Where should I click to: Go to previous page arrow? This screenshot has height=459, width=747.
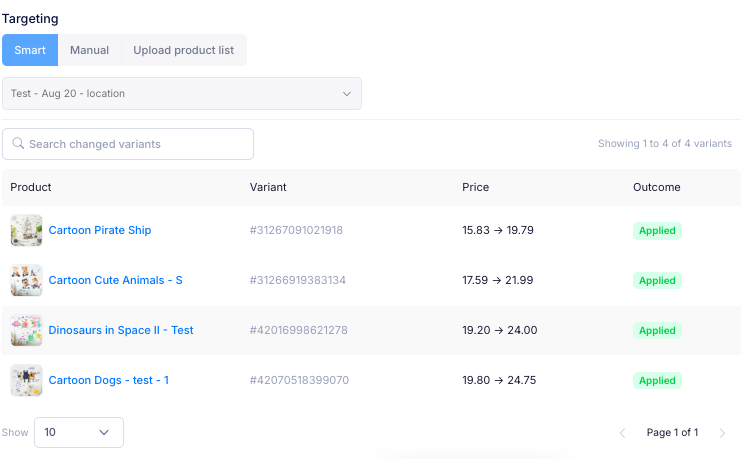(622, 433)
